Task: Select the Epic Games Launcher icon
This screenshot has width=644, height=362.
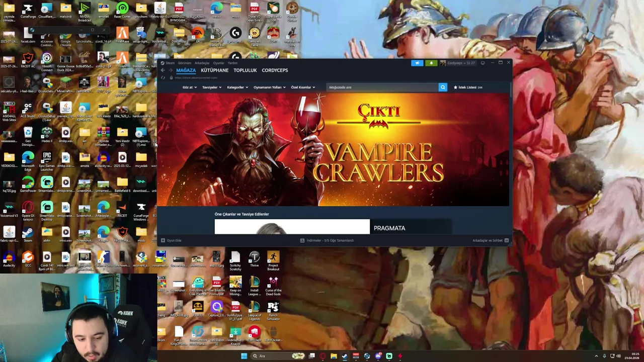Action: pyautogui.click(x=47, y=161)
